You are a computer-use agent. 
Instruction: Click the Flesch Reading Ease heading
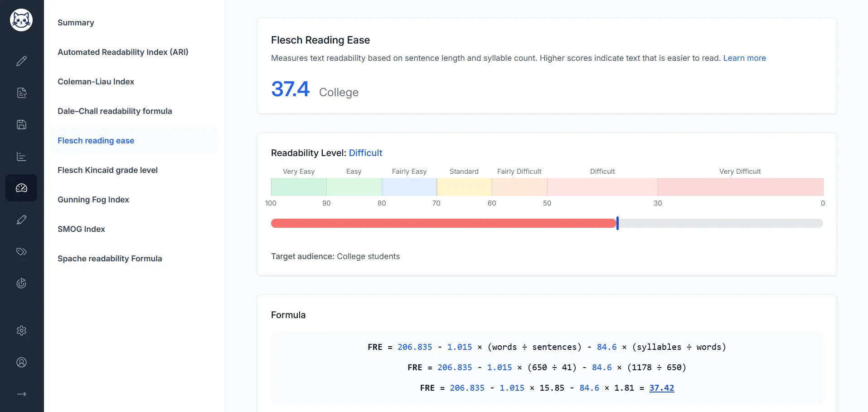tap(320, 40)
